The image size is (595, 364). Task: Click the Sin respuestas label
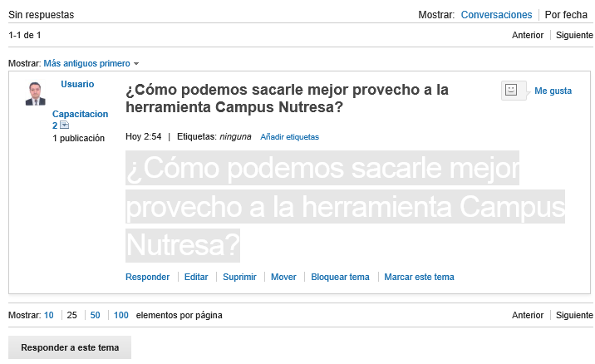click(x=41, y=15)
